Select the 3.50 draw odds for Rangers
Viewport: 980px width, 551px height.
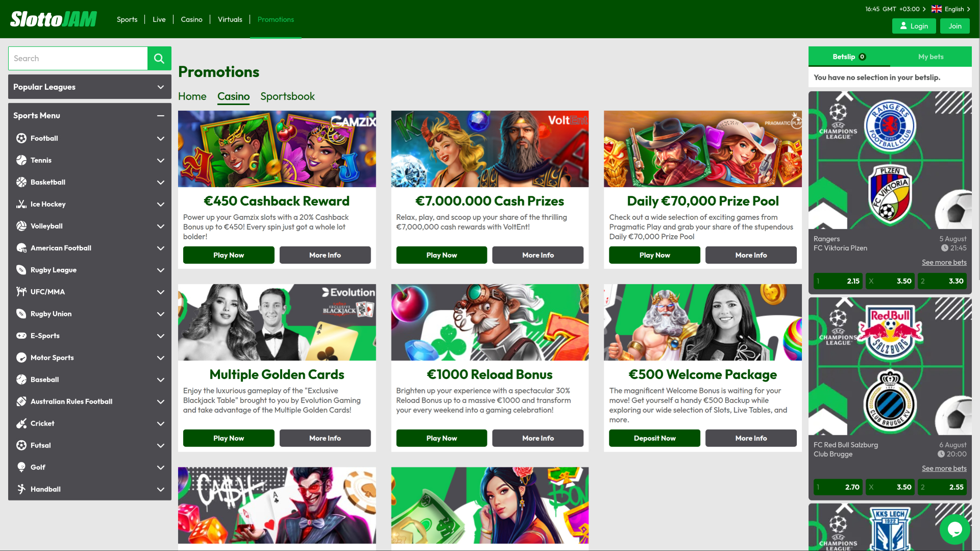[x=890, y=281]
